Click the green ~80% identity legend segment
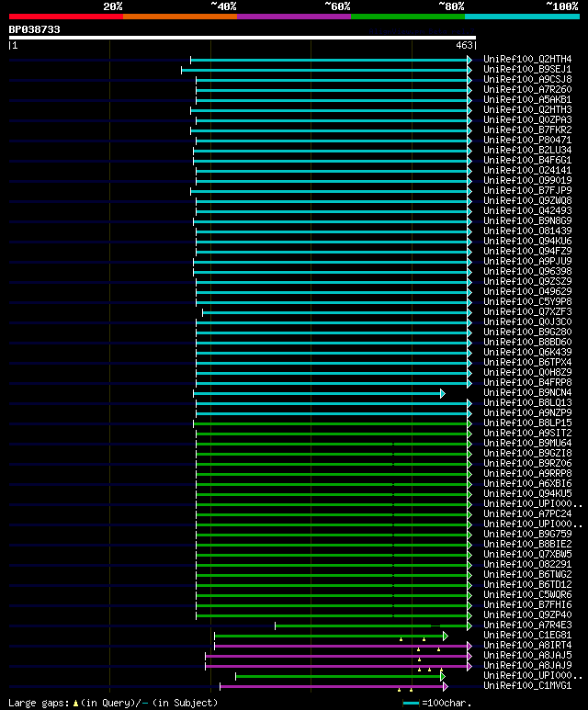Image resolution: width=588 pixels, height=710 pixels. pyautogui.click(x=408, y=17)
